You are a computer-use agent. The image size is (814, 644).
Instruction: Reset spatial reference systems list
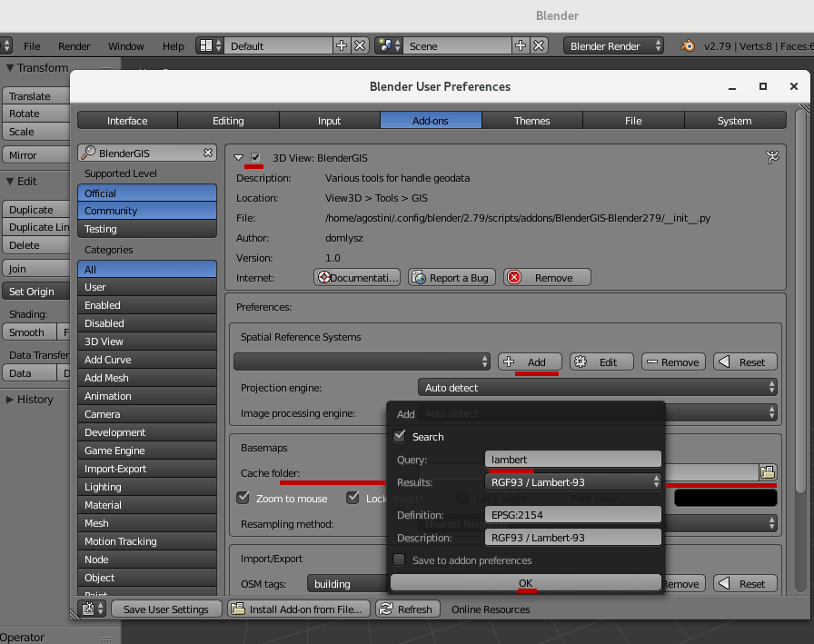745,362
